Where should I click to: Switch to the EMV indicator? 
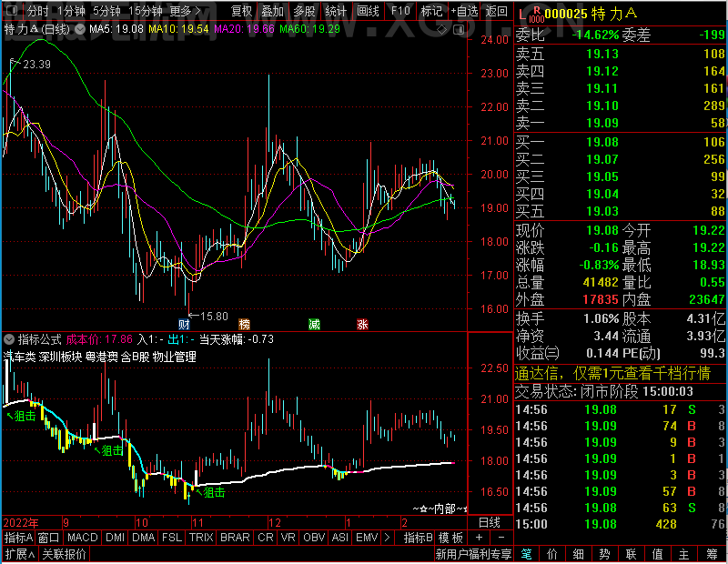coord(367,538)
